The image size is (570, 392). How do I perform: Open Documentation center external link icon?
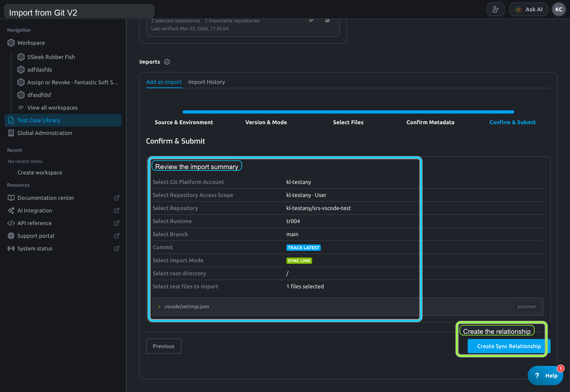click(117, 198)
